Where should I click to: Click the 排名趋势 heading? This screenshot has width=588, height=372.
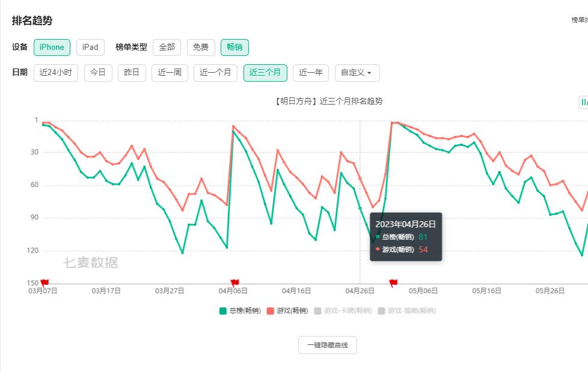tap(32, 20)
